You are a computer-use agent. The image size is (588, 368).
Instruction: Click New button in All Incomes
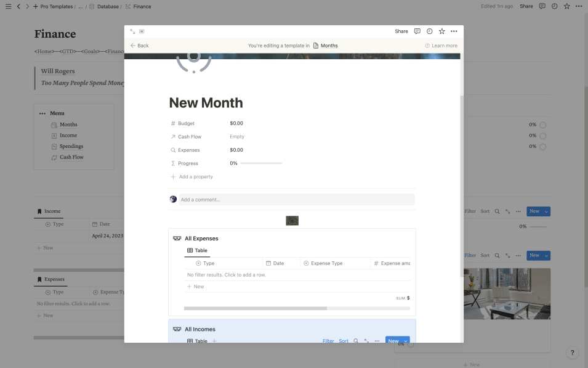[393, 341]
